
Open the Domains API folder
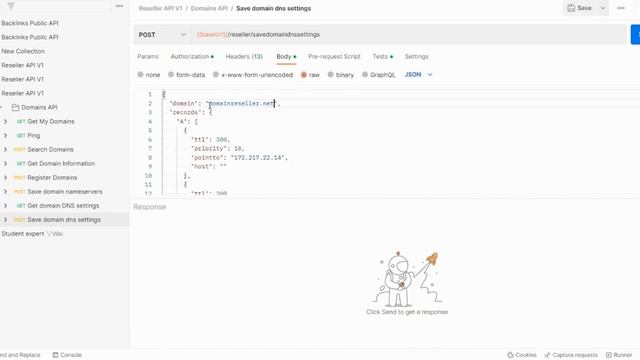[x=35, y=107]
